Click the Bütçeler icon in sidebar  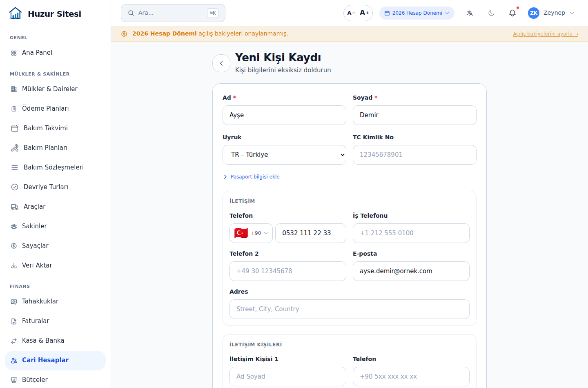coord(14,380)
